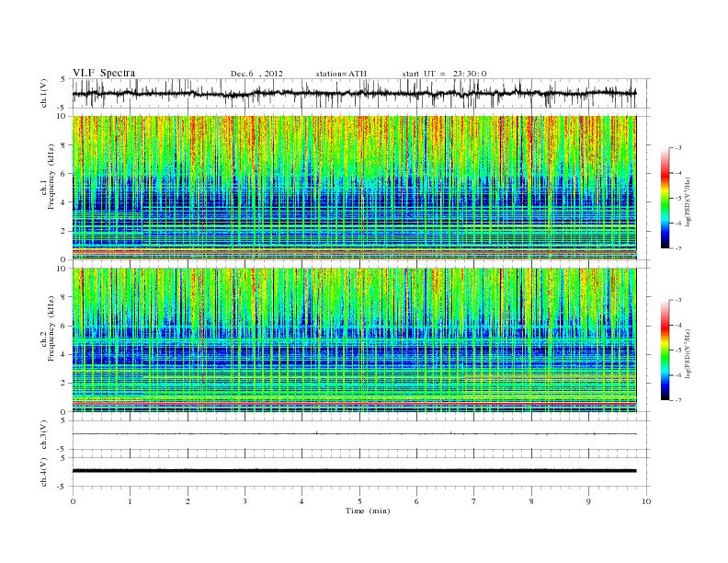
Task: Click the '6' kHz tick on ch.2 frequency axis
Action: (x=64, y=326)
